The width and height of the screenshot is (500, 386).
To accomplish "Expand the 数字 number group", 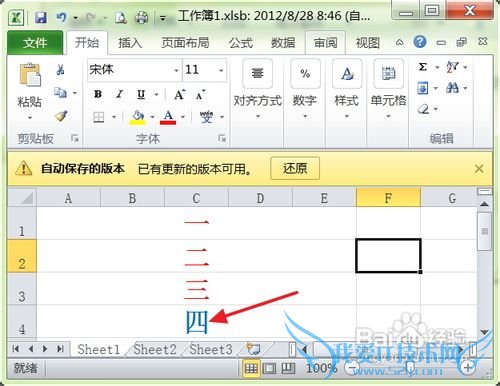I will click(305, 90).
